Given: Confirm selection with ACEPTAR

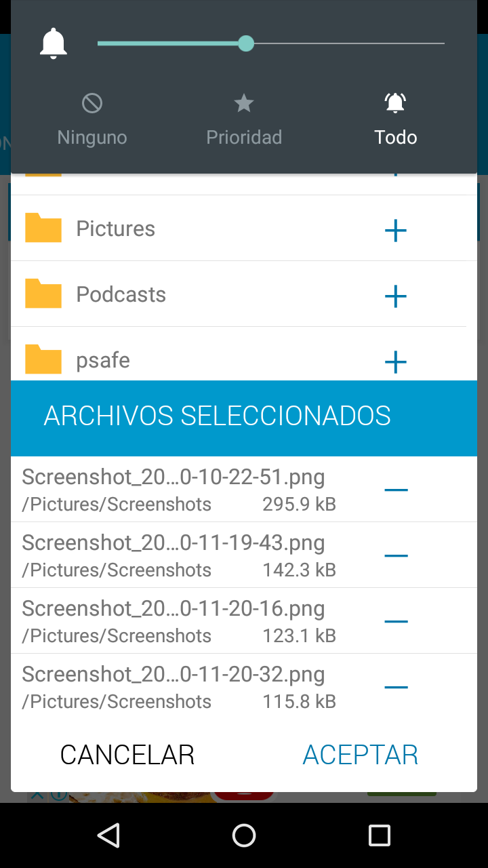Looking at the screenshot, I should pos(360,755).
